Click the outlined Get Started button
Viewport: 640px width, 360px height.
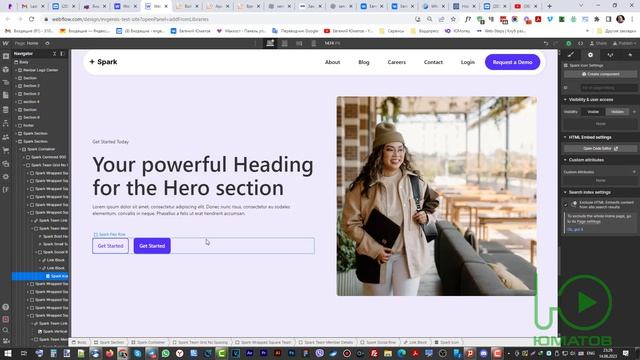click(110, 246)
